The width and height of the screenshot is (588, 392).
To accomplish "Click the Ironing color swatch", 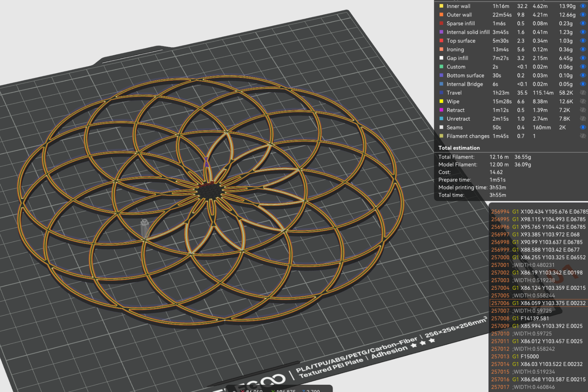I will tap(441, 49).
